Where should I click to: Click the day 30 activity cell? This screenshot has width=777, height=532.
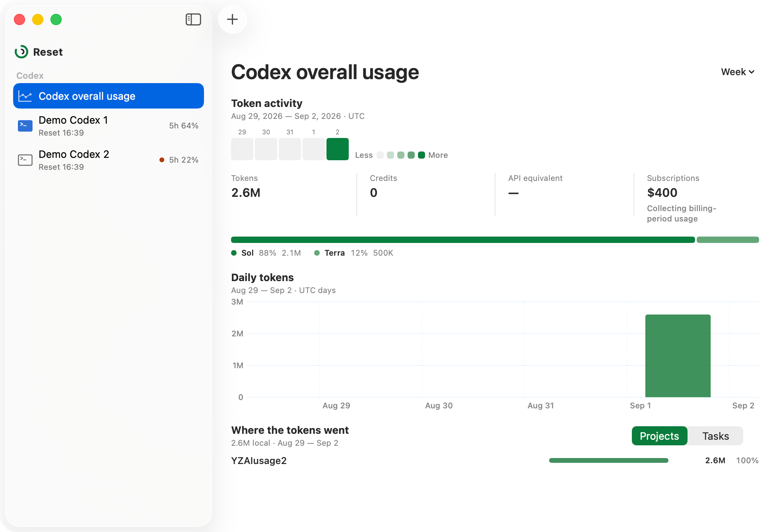(266, 149)
